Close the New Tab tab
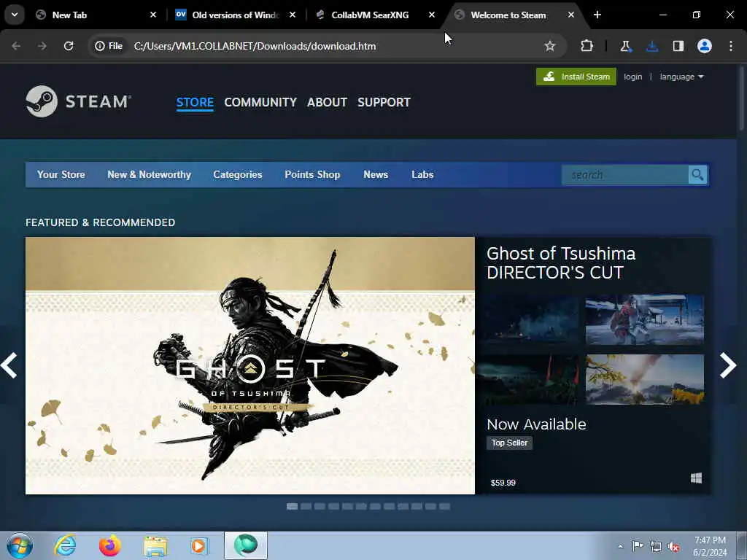This screenshot has width=747, height=560. coord(153,15)
